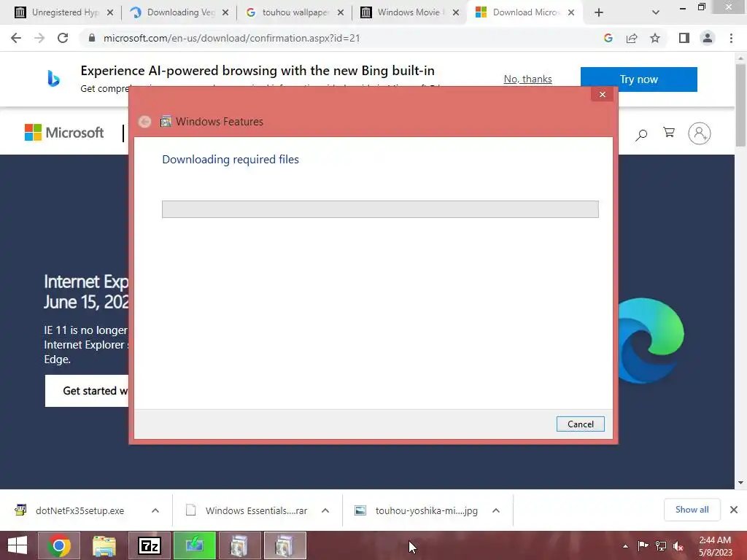Click the Microsoft logo
The height and width of the screenshot is (560, 747).
64,133
